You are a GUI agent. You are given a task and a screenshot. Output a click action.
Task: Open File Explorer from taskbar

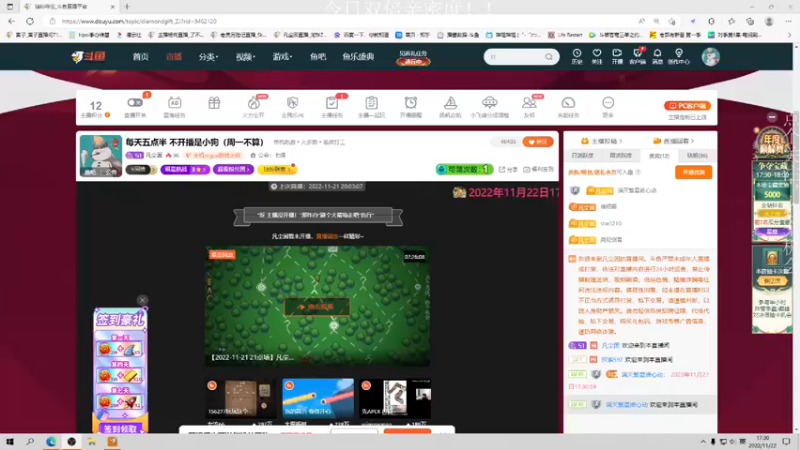(92, 442)
